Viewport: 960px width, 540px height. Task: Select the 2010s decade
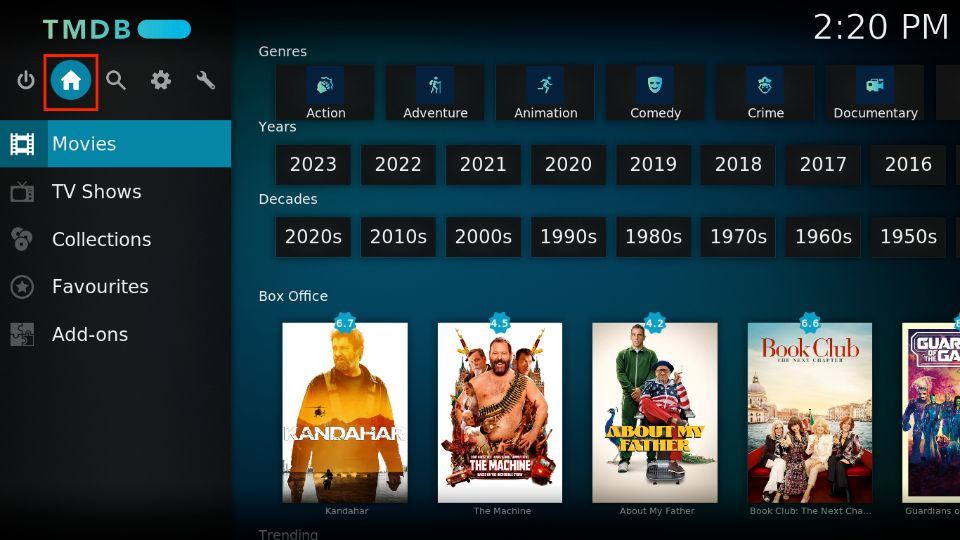point(399,237)
